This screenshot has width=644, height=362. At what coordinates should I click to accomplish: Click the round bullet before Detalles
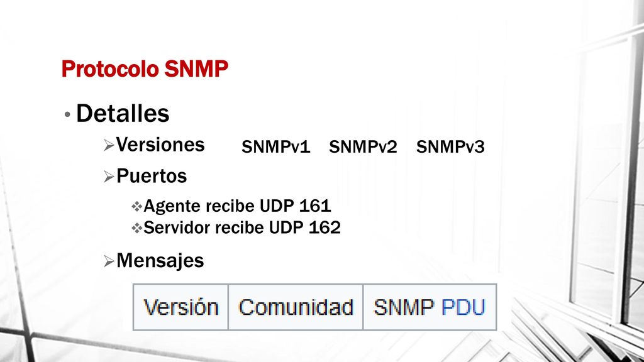[67, 114]
